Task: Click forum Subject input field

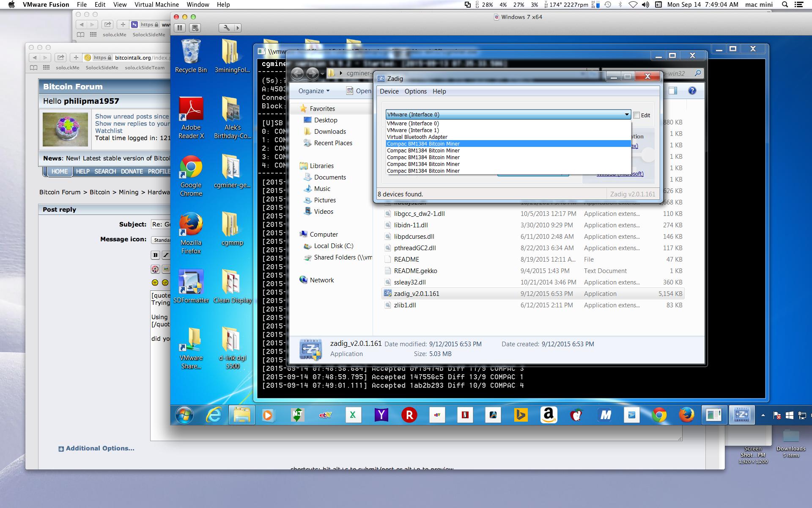Action: click(x=161, y=224)
